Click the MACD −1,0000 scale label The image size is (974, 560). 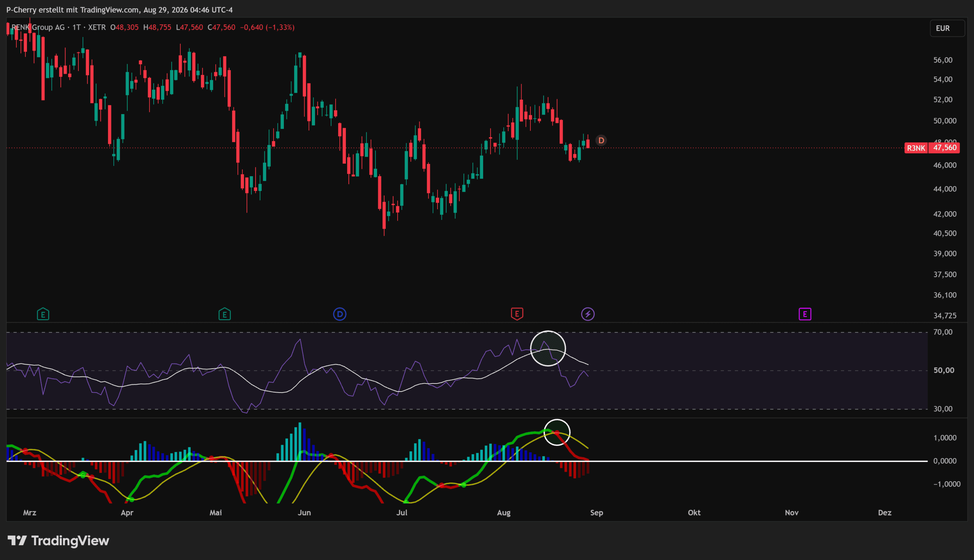click(x=947, y=484)
